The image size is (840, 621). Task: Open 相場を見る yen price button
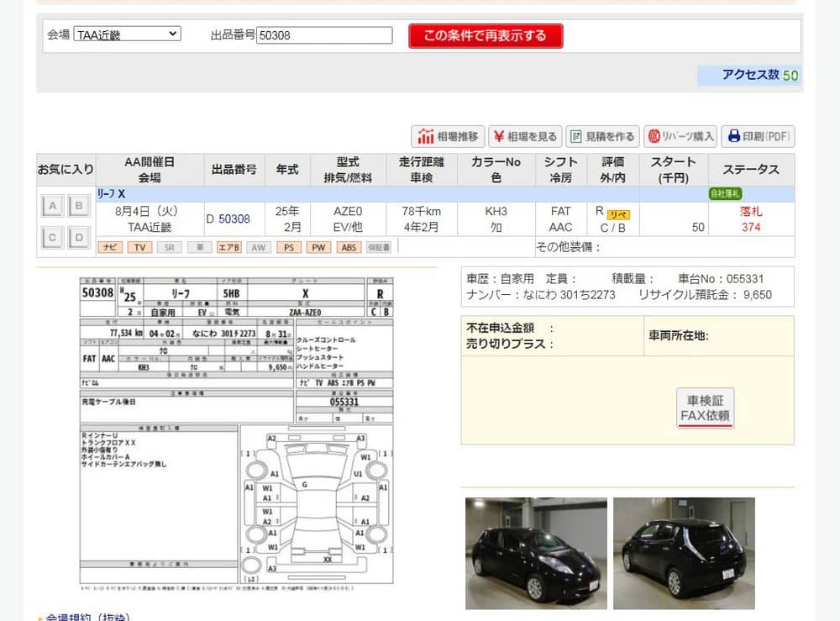point(524,136)
